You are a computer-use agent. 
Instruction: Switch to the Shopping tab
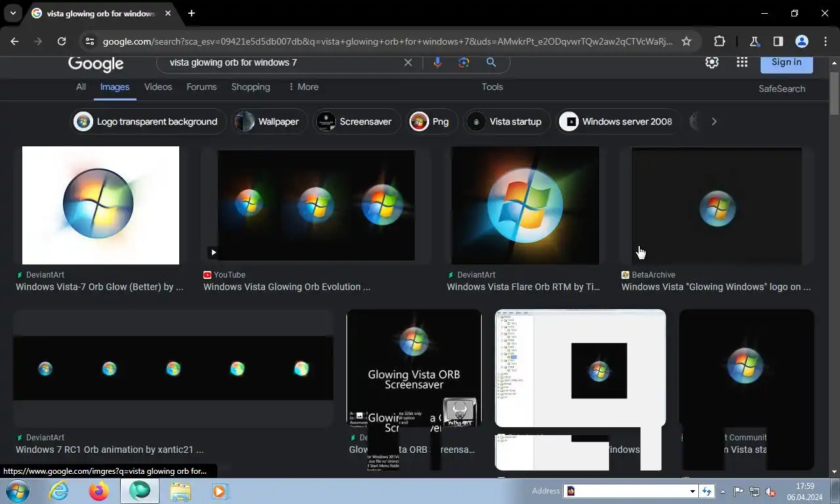click(x=251, y=87)
